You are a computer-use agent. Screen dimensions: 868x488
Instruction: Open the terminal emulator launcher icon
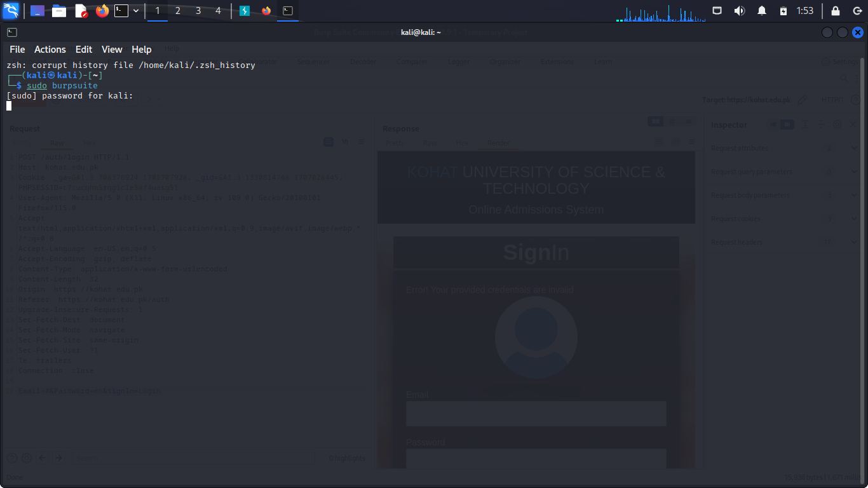[121, 11]
